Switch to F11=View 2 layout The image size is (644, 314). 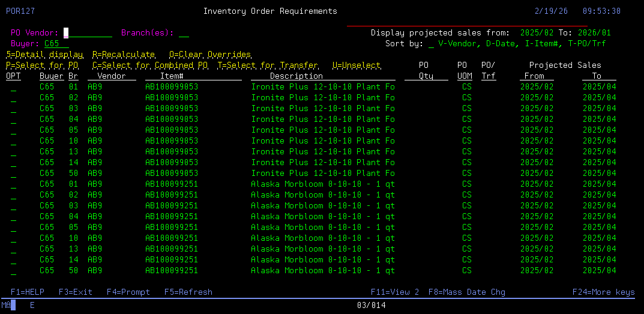click(x=395, y=292)
